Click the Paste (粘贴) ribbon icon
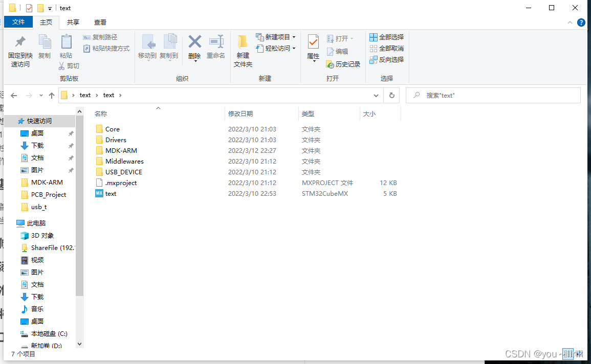 (67, 41)
